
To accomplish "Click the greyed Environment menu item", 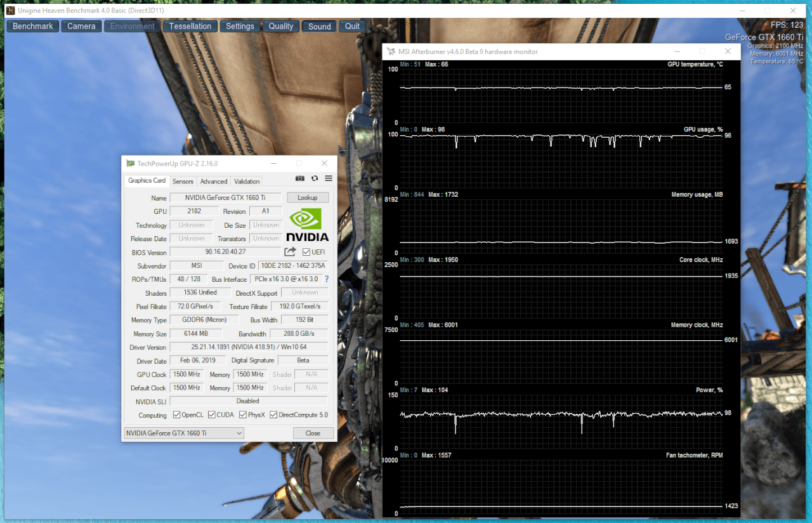I will [x=133, y=26].
